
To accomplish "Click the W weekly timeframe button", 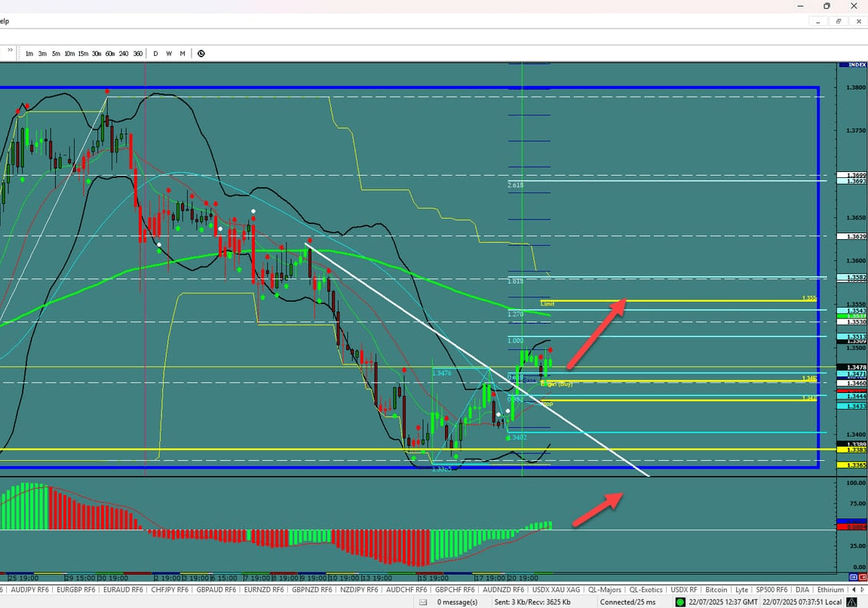I will pos(169,53).
